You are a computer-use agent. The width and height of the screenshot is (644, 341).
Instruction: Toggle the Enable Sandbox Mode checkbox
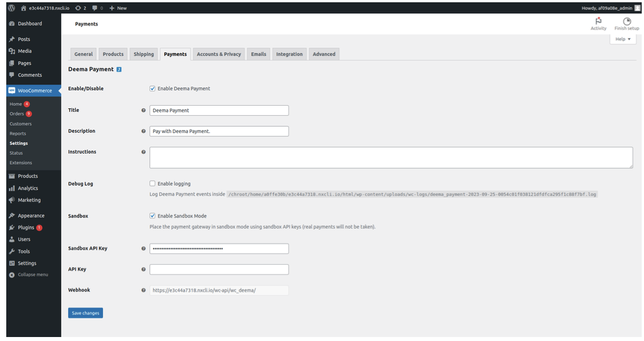tap(152, 216)
